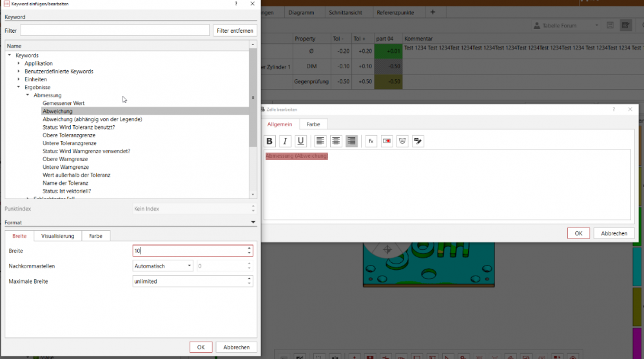
Task: Toggle bold formatting in cell editor
Action: [x=269, y=141]
